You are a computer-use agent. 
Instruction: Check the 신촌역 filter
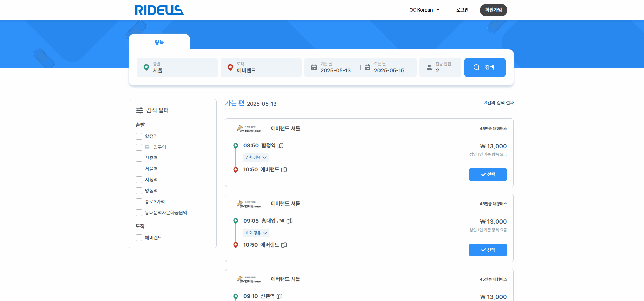(x=139, y=158)
